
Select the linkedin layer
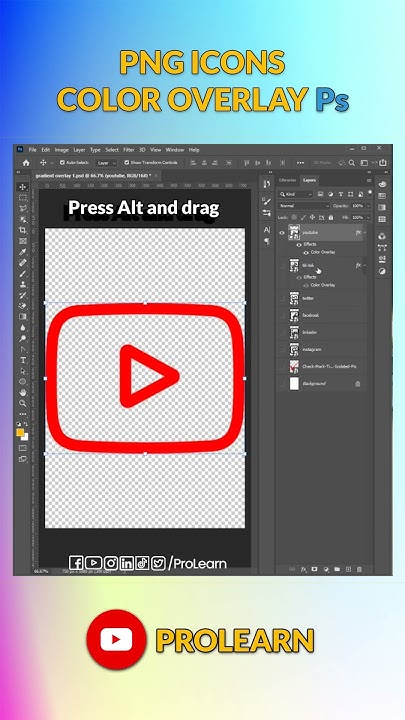click(323, 332)
